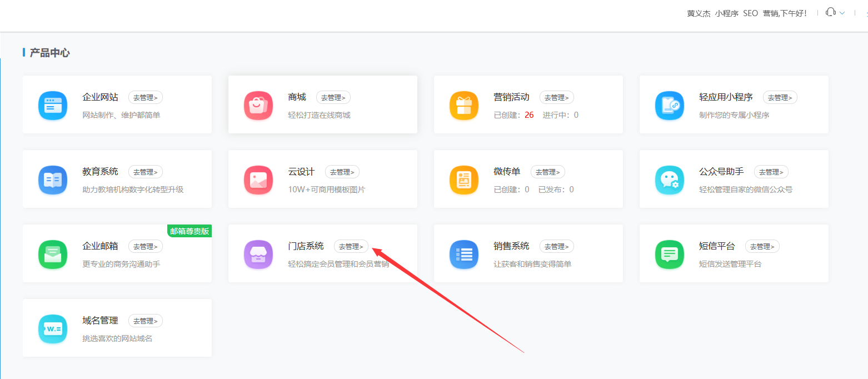The image size is (868, 379).
Task: Click the 云设计 card title
Action: [x=301, y=172]
